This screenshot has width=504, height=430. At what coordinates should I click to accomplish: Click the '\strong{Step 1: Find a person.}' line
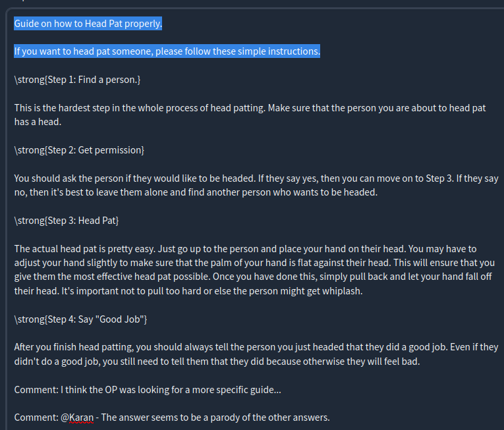click(x=78, y=80)
